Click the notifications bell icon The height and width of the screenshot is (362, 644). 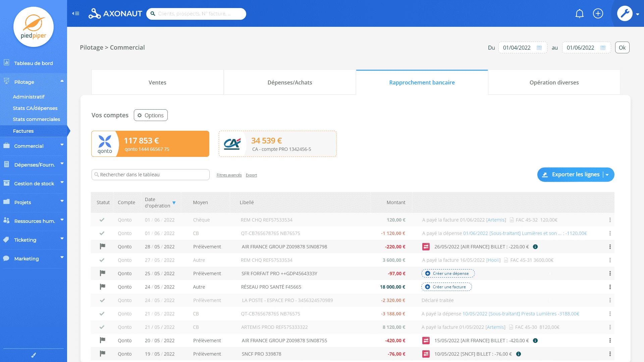click(x=579, y=14)
